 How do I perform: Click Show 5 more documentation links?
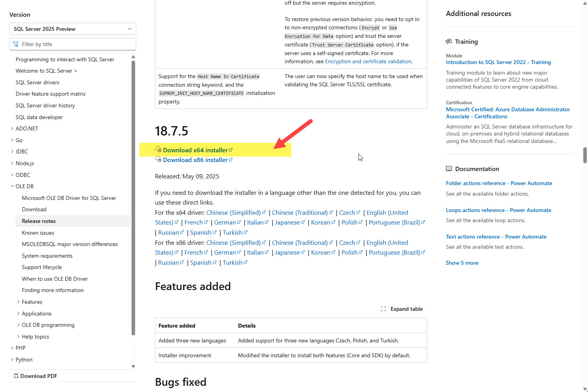coord(462,263)
